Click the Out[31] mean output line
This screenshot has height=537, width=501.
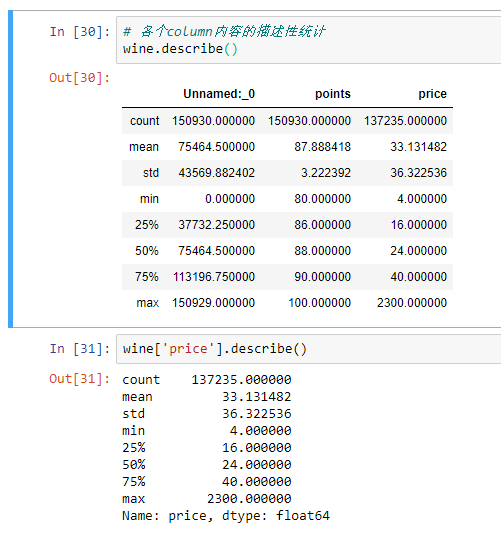coord(207,397)
